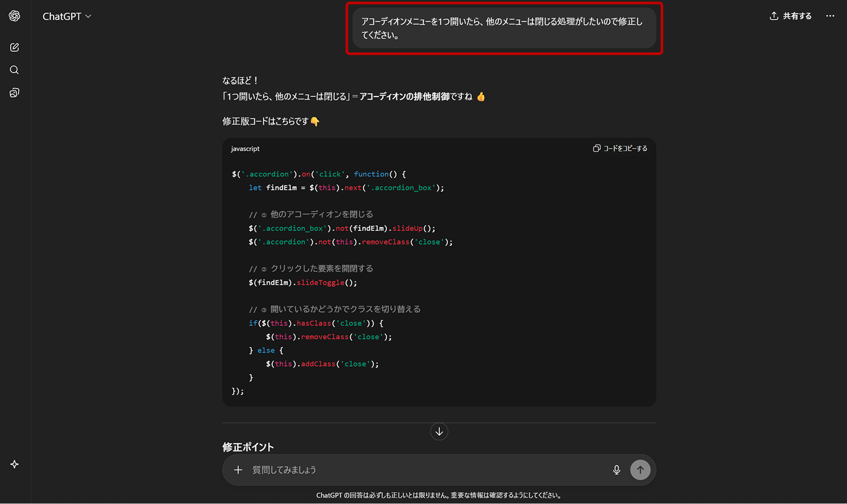Jump to latest with the down arrow button

(x=439, y=432)
